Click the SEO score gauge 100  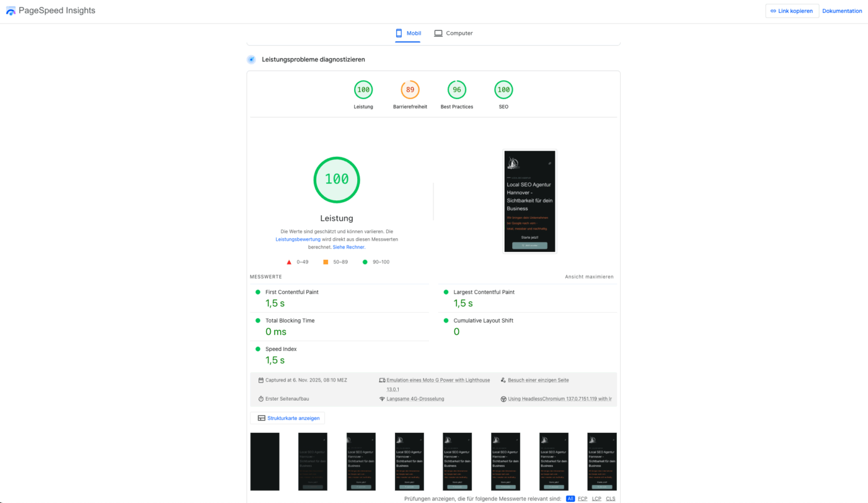point(503,90)
